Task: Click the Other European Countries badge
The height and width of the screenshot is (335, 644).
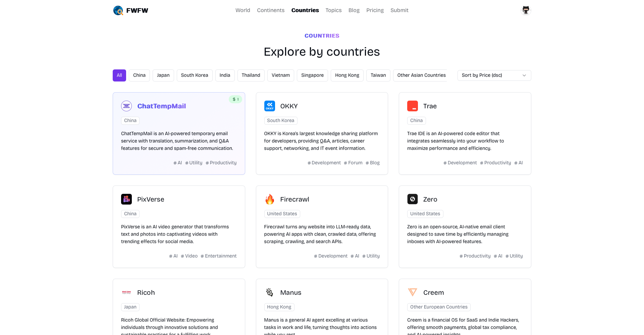Action: pyautogui.click(x=439, y=307)
